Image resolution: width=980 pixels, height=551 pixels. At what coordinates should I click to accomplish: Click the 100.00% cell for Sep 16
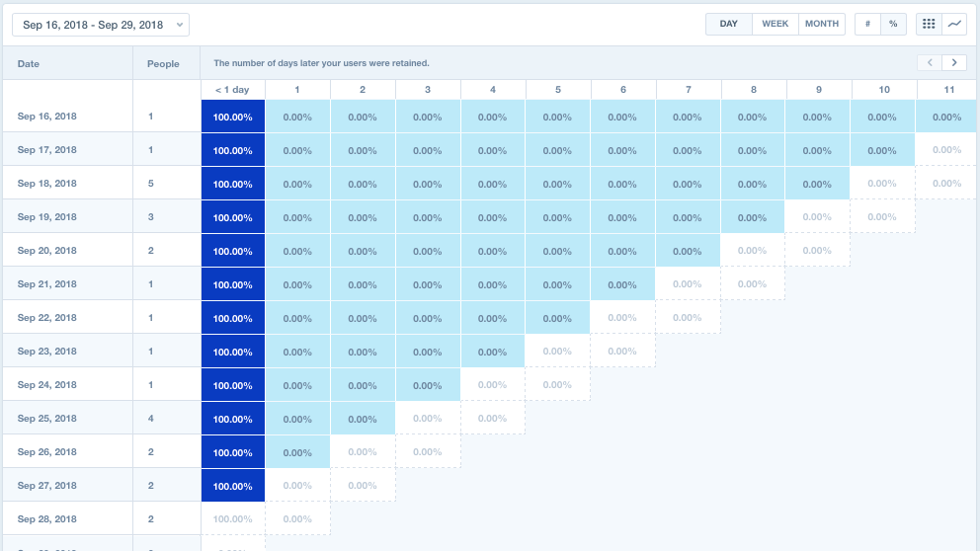[232, 117]
